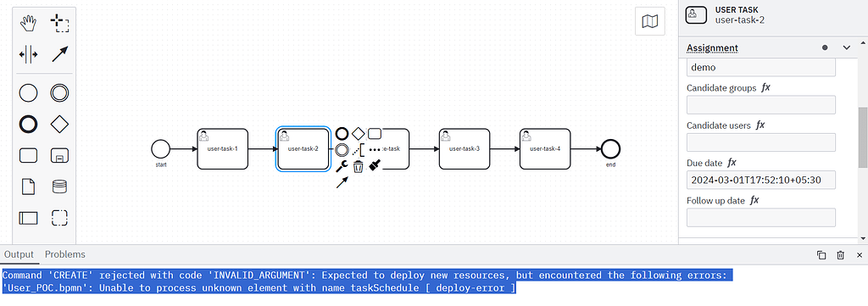Screen dimensions: 868x306
Task: Click the color paint roller icon
Action: [x=375, y=165]
